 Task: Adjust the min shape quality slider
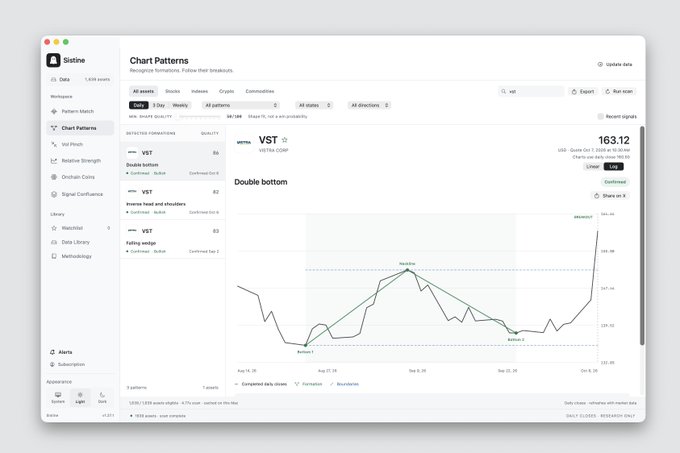point(199,117)
